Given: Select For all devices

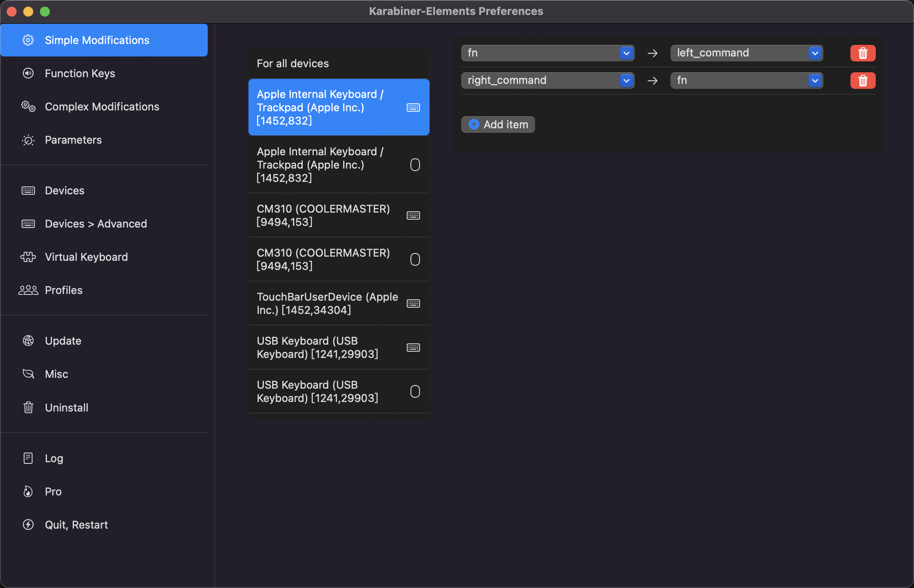Looking at the screenshot, I should point(339,64).
